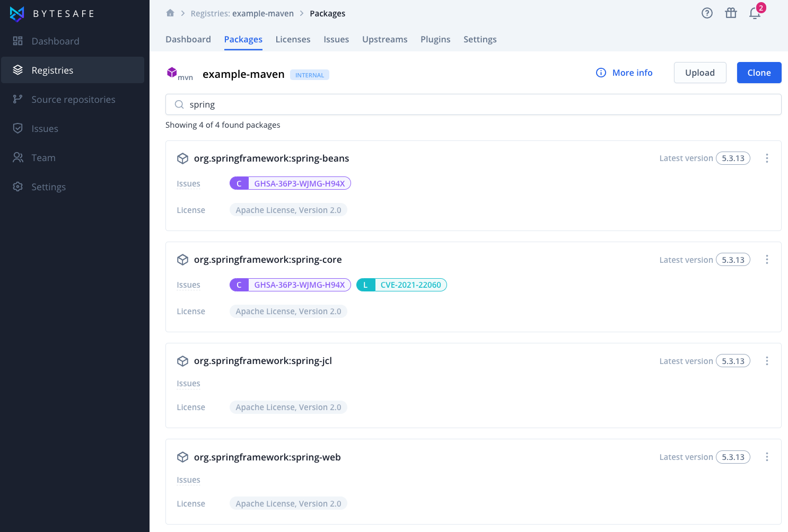This screenshot has height=532, width=788.
Task: Click spring-core version 5.3.13 badge
Action: 733,260
